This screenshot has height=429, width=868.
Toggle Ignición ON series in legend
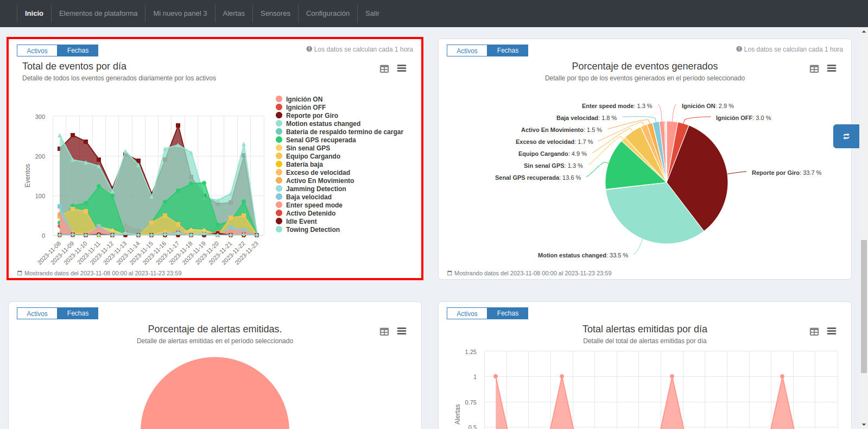pos(304,99)
